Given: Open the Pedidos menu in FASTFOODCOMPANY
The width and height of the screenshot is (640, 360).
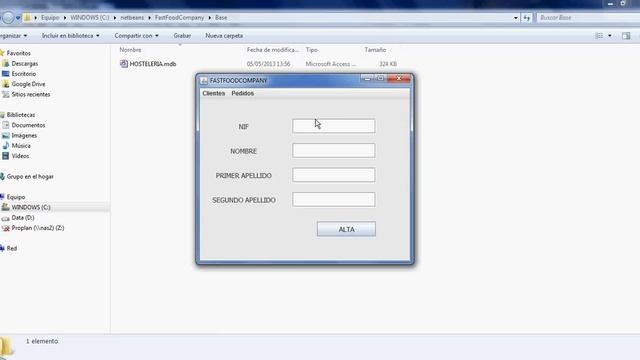Looking at the screenshot, I should (x=242, y=93).
